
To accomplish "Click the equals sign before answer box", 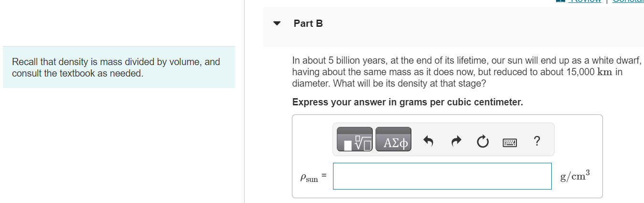I will 323,176.
